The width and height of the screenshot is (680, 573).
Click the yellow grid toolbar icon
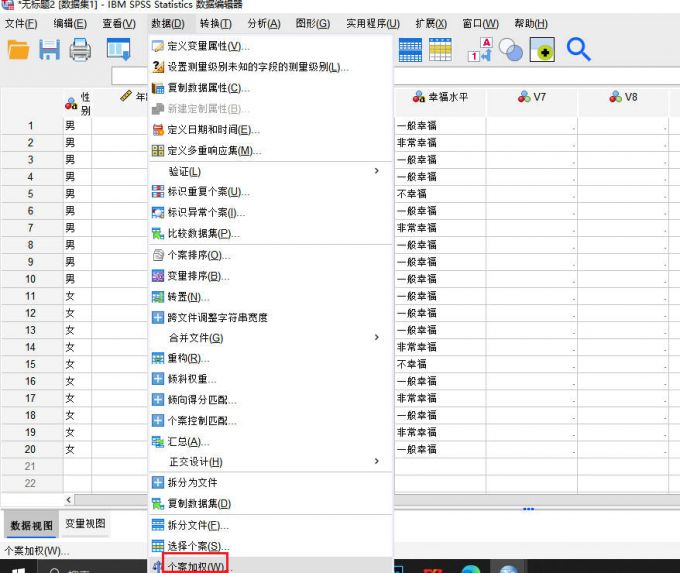tap(440, 50)
